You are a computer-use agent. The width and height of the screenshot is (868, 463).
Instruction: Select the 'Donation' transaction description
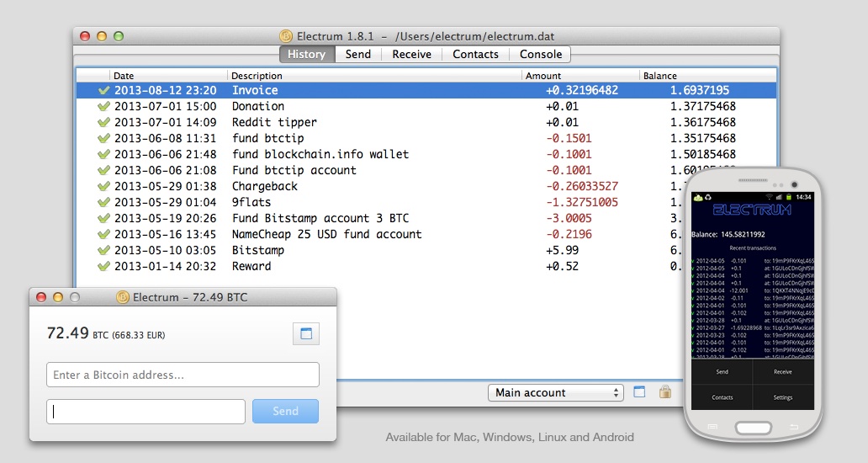point(258,106)
